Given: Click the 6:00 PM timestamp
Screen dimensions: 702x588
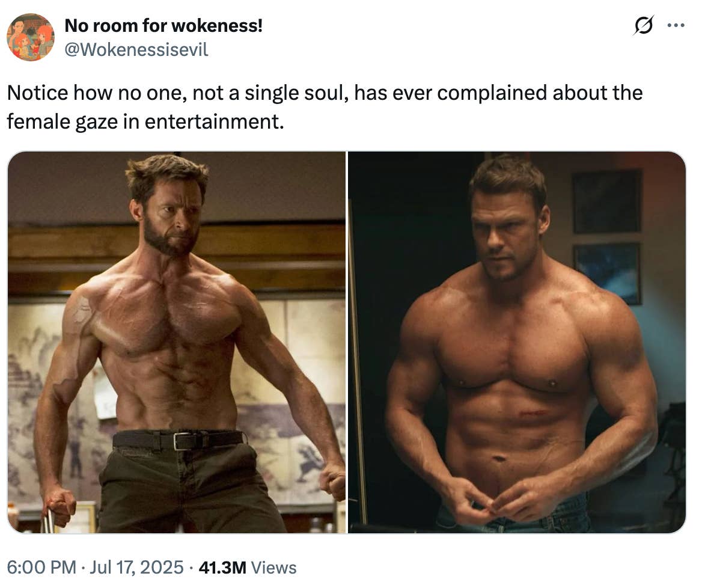Looking at the screenshot, I should pos(41,567).
